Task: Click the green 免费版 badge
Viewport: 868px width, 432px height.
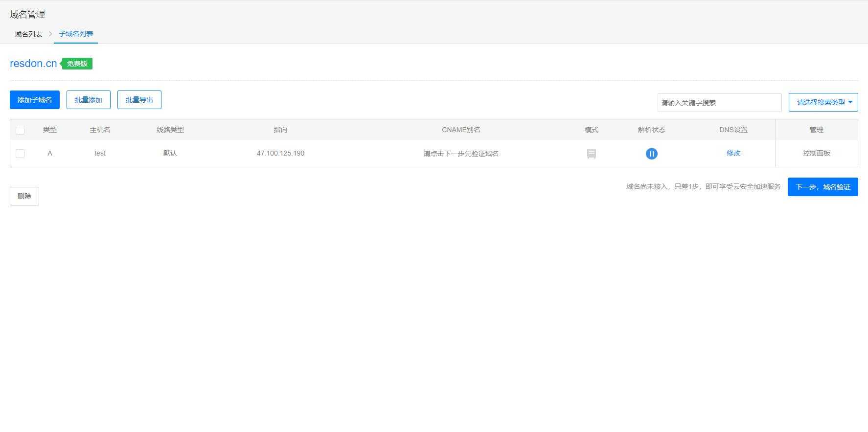Action: pos(77,64)
